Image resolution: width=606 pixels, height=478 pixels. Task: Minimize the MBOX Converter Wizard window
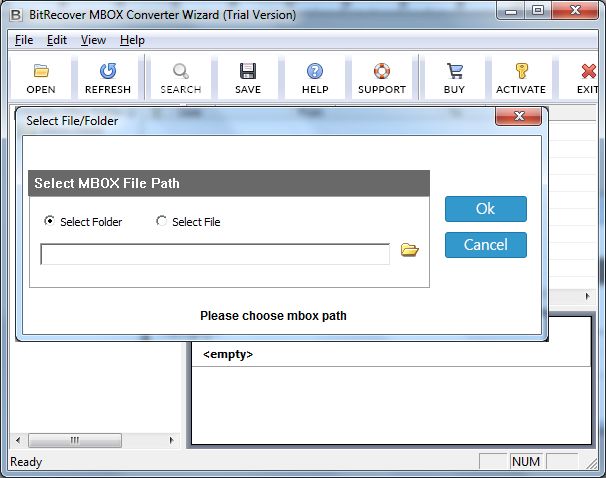tap(511, 11)
